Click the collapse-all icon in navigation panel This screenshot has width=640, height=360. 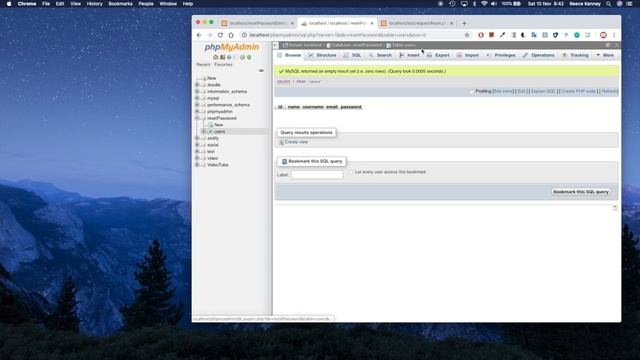click(x=261, y=71)
